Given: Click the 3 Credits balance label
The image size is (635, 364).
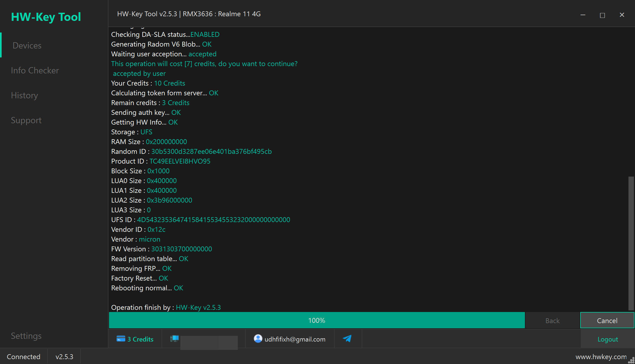Looking at the screenshot, I should coord(140,339).
